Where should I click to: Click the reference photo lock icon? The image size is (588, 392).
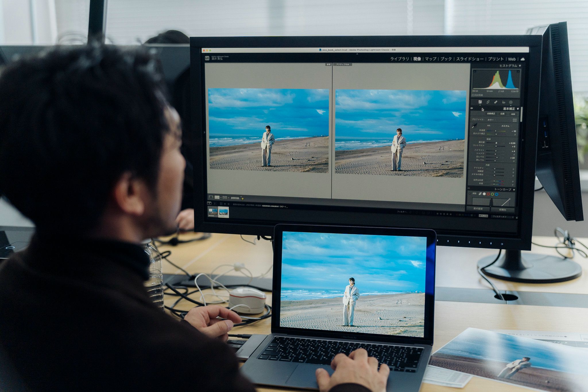click(x=242, y=198)
